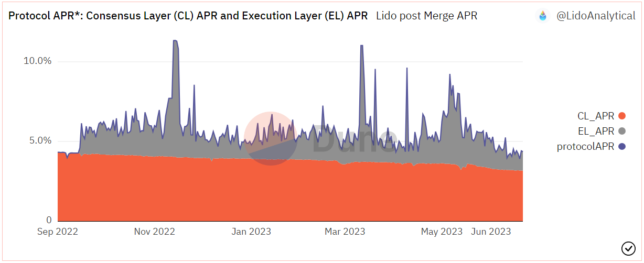Image resolution: width=644 pixels, height=263 pixels.
Task: Click the Jun 2023 x-axis label
Action: click(490, 232)
